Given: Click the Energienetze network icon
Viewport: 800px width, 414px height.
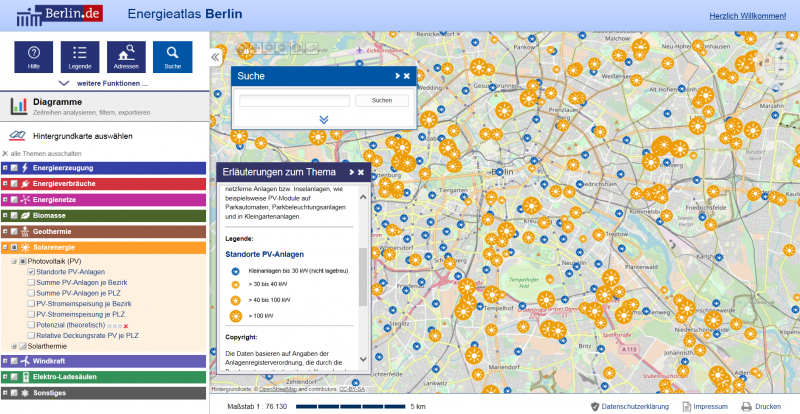Looking at the screenshot, I should [x=24, y=200].
